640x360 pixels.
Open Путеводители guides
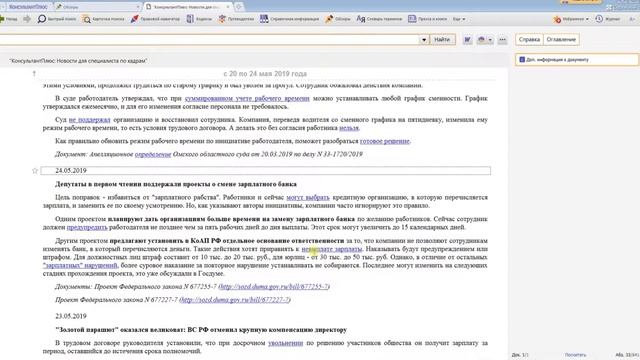click(x=236, y=19)
